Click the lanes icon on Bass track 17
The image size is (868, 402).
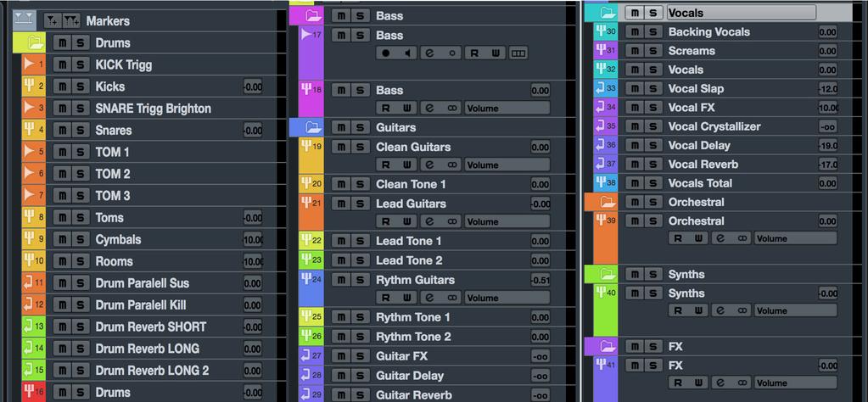coord(518,53)
